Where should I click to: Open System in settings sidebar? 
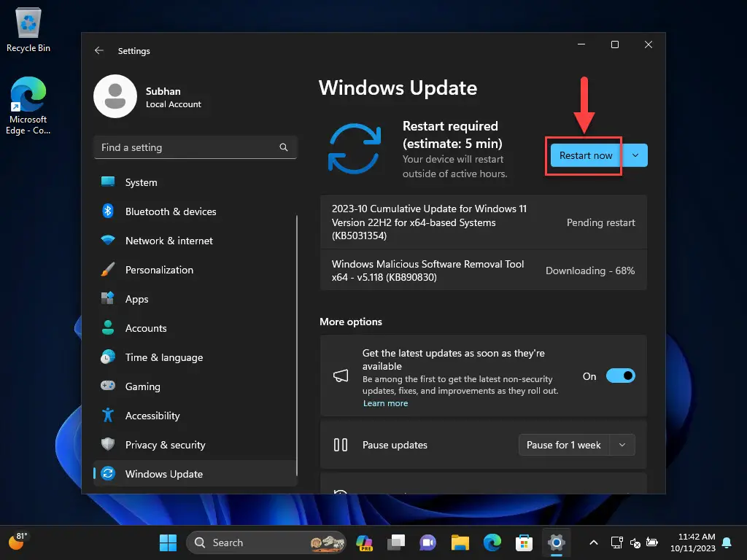pos(196,182)
